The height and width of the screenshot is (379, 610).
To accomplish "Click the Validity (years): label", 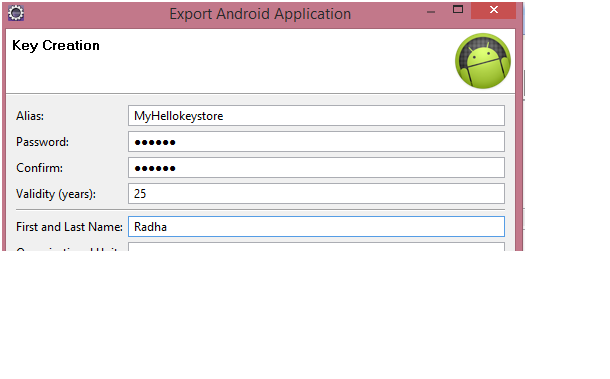I will click(56, 194).
